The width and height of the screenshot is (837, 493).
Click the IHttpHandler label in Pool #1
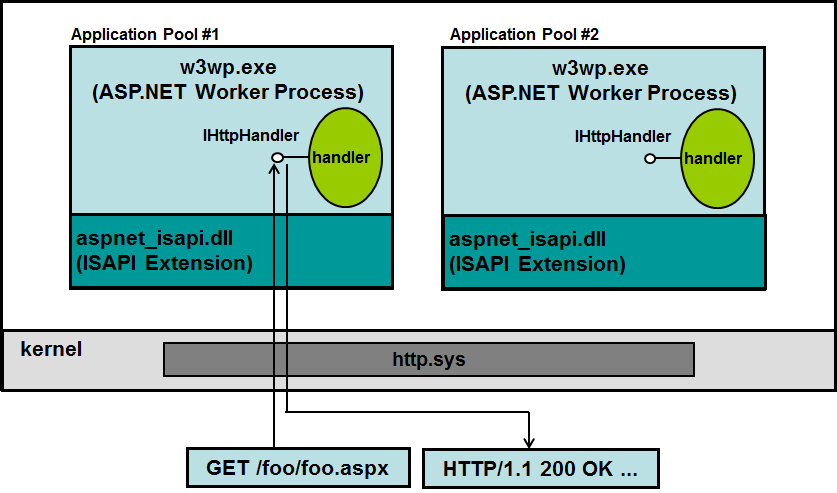pos(250,136)
